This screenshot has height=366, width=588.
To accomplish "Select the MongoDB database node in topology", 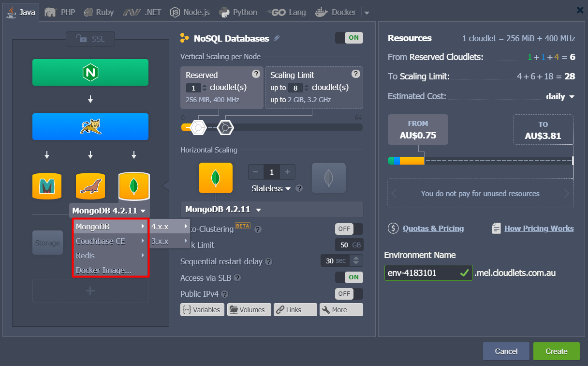I will point(134,186).
